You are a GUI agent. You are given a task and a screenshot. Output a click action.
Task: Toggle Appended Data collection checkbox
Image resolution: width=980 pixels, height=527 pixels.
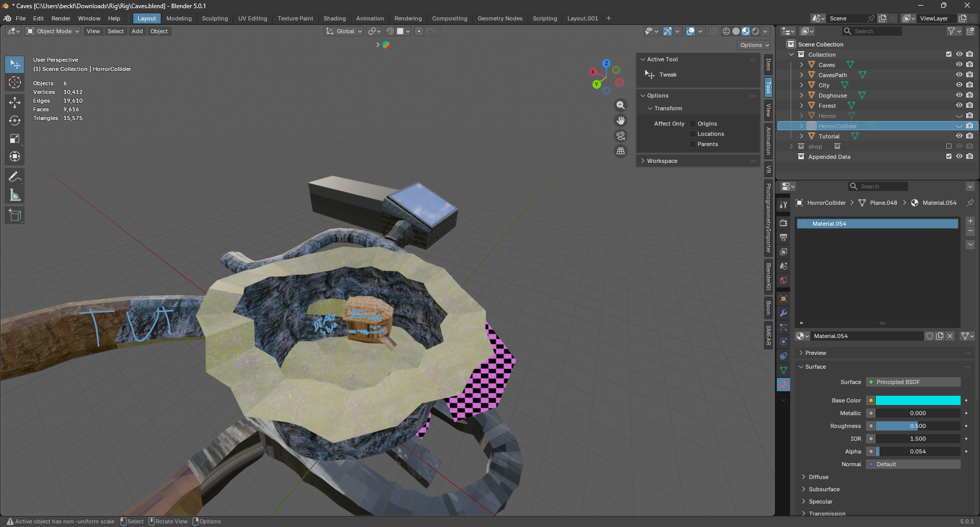click(x=949, y=157)
